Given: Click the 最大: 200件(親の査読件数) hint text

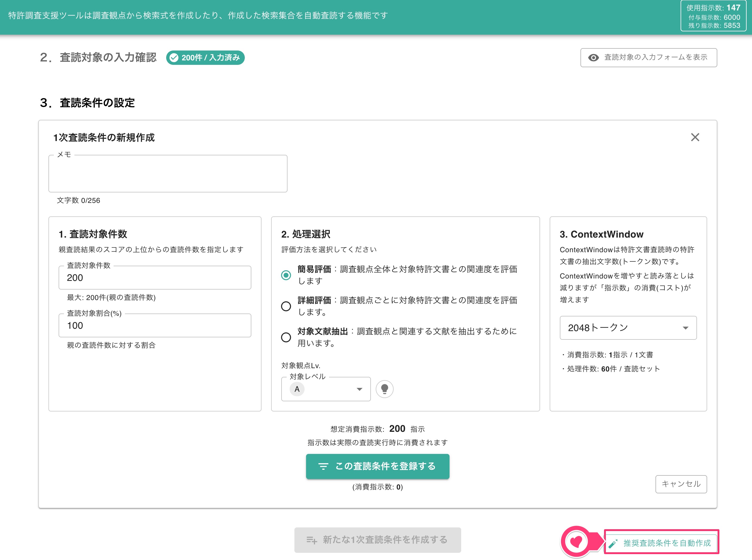Looking at the screenshot, I should 111,297.
